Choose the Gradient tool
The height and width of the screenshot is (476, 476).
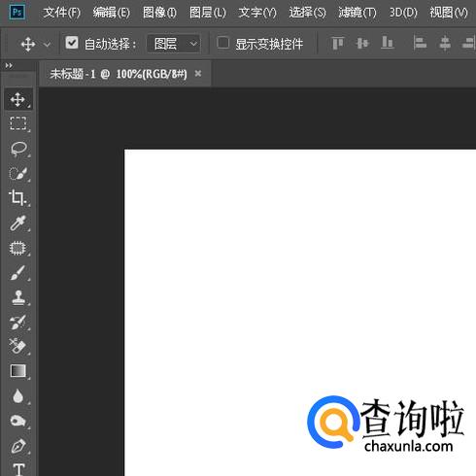click(18, 371)
